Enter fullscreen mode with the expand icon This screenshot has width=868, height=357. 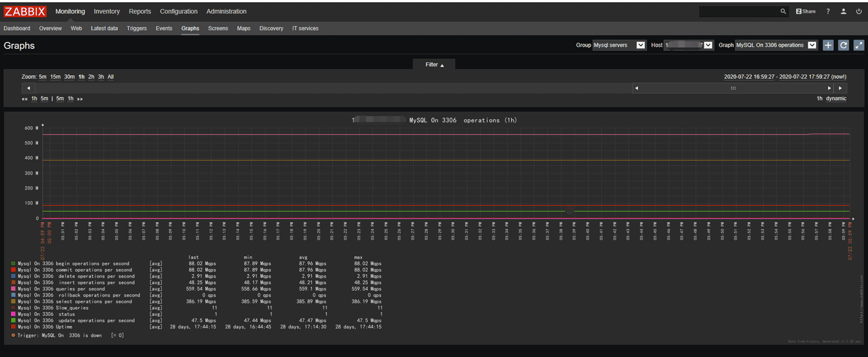point(859,45)
